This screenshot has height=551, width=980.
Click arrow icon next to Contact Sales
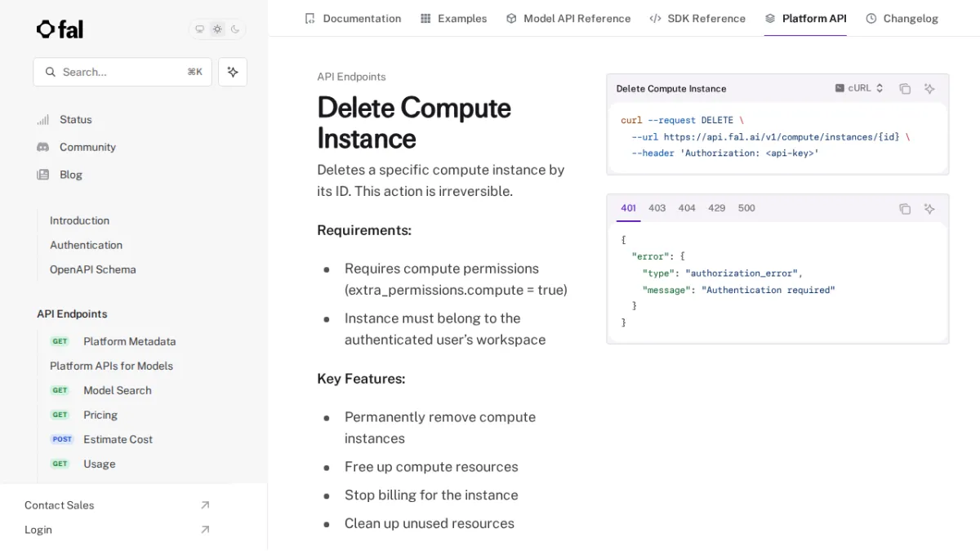tap(205, 505)
